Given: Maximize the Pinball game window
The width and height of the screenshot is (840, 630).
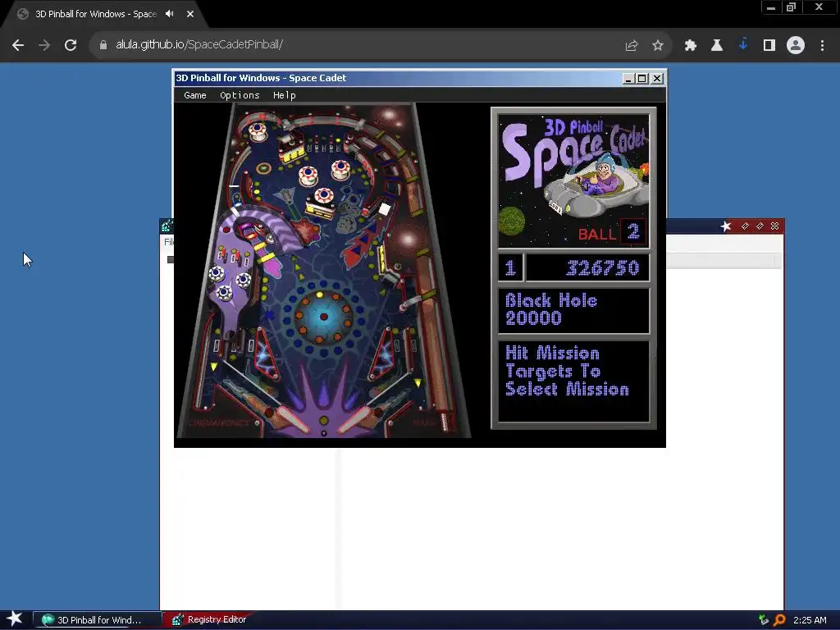Looking at the screenshot, I should click(641, 79).
